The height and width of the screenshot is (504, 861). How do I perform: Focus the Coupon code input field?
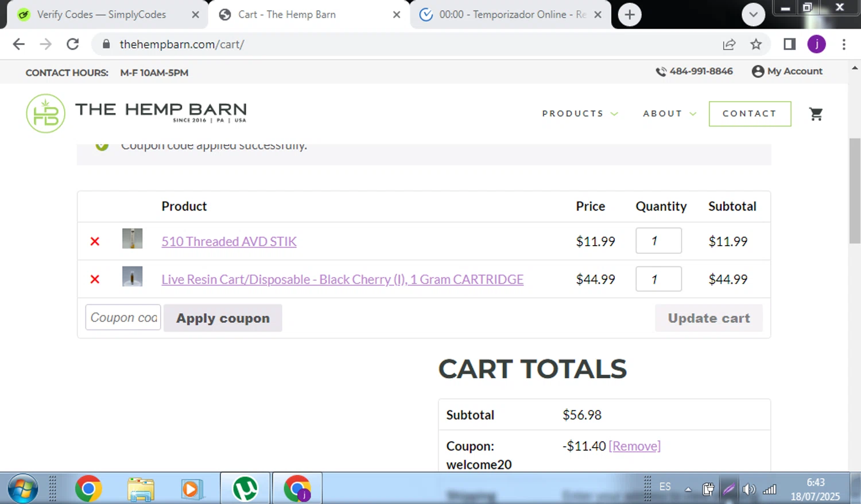pyautogui.click(x=123, y=317)
